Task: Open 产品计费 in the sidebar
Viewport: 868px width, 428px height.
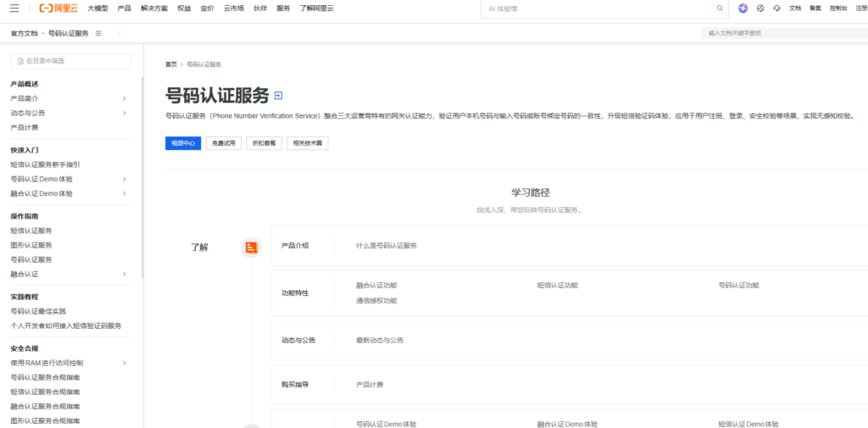Action: coord(25,127)
